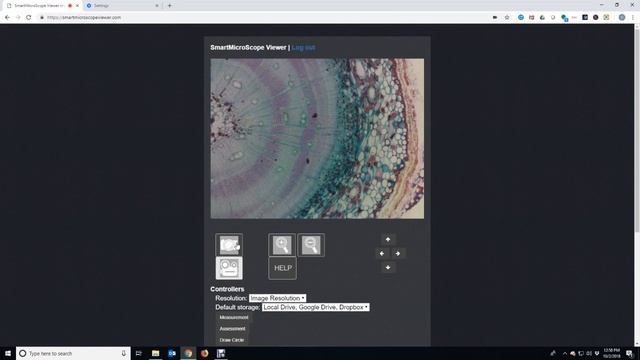Pan the view down with the down arrow

[x=388, y=268]
